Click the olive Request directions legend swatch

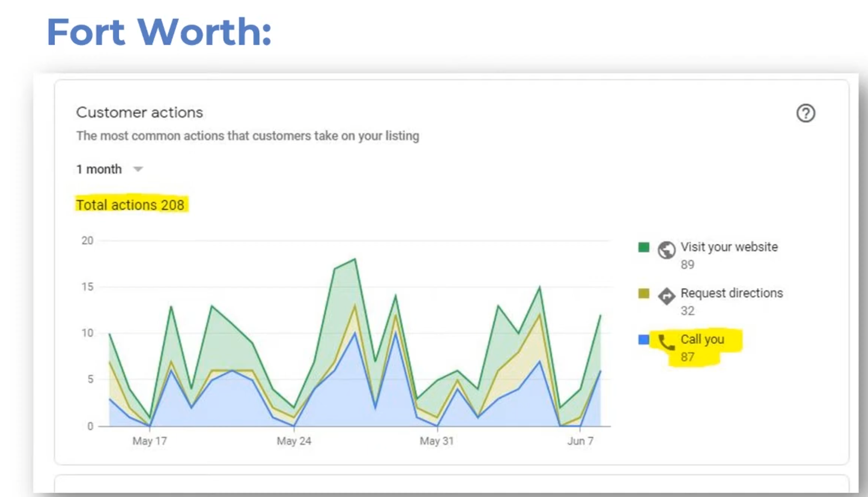(644, 294)
